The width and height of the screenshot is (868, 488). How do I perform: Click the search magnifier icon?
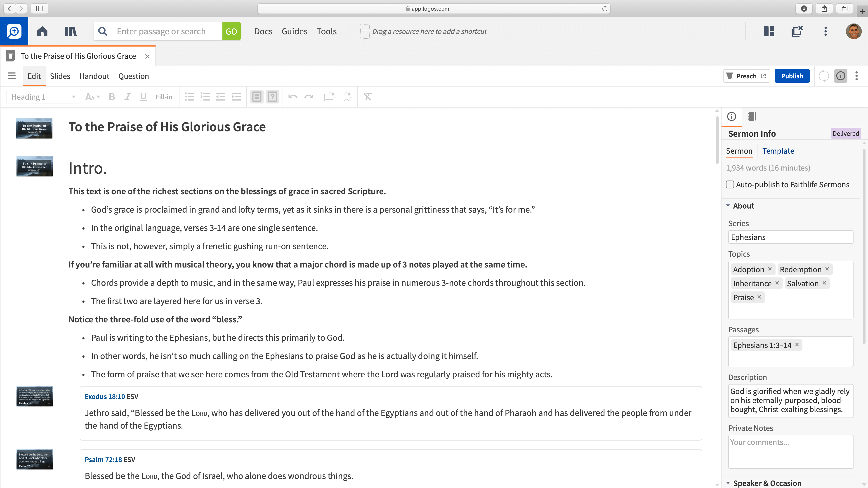103,31
